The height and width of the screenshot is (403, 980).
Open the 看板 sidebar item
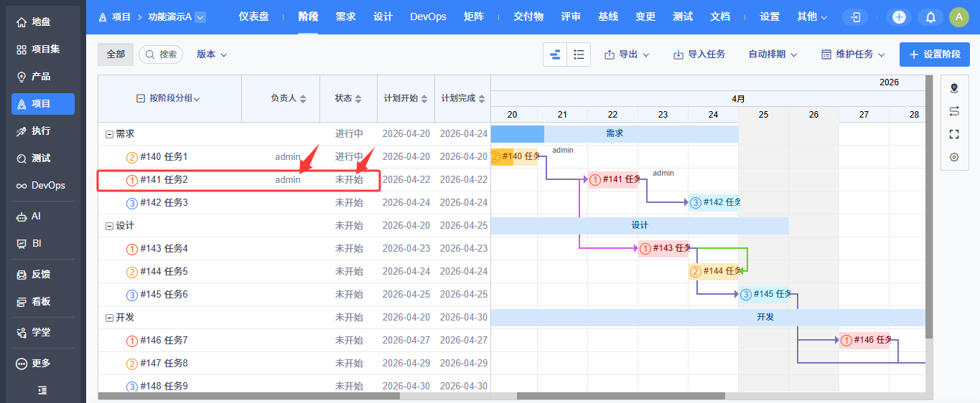(43, 302)
